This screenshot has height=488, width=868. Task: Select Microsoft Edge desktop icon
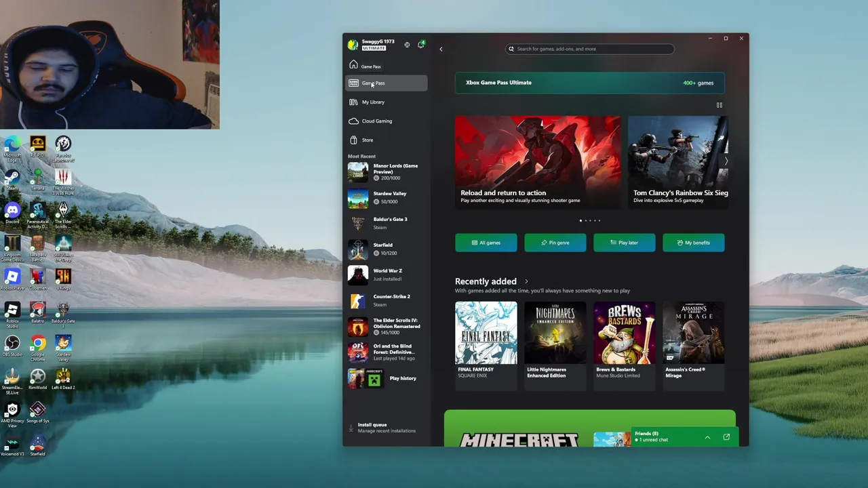(12, 148)
